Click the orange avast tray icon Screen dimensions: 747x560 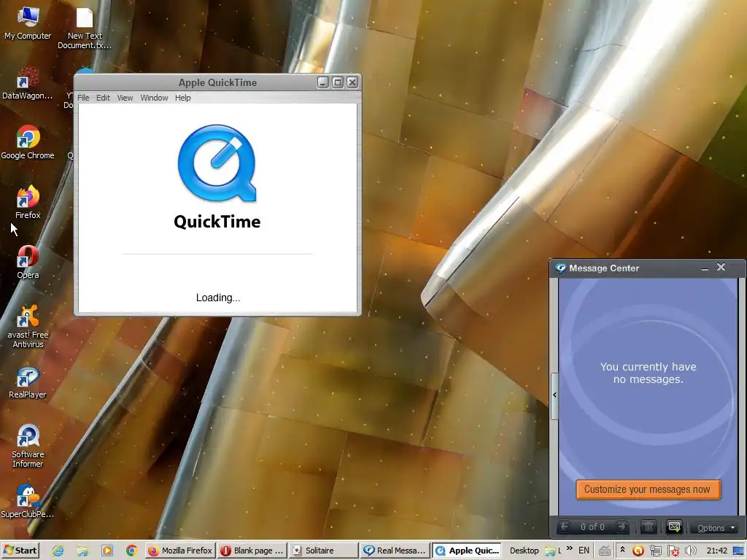coord(638,551)
